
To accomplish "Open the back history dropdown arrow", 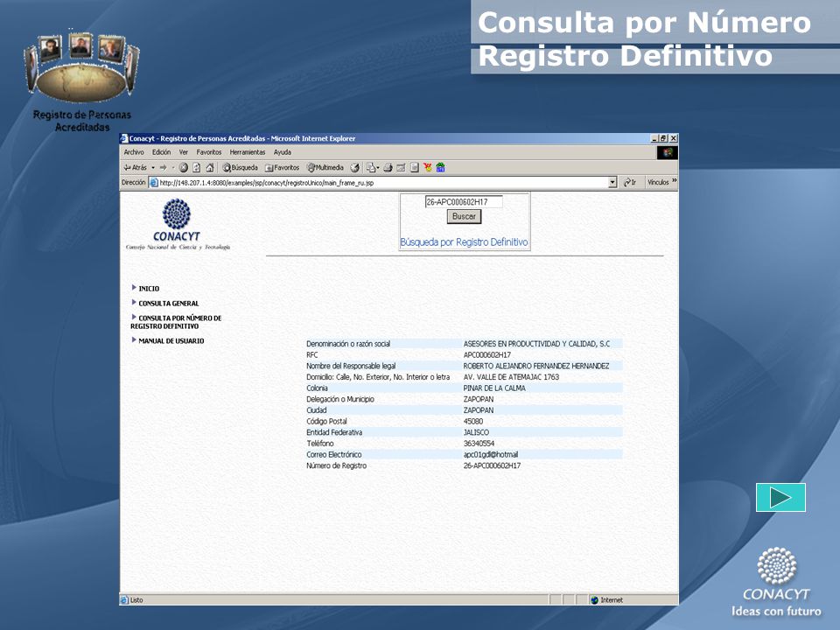I will point(153,168).
